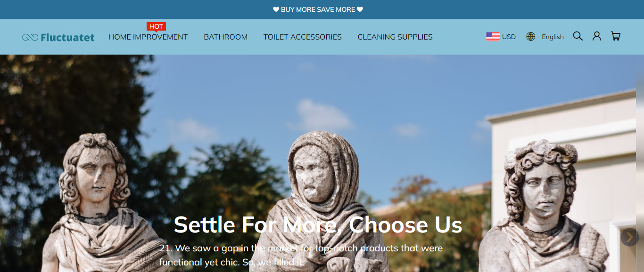Screen dimensions: 644x272
Task: Click the Settle For More, Choose Us headline
Action: coord(318,225)
